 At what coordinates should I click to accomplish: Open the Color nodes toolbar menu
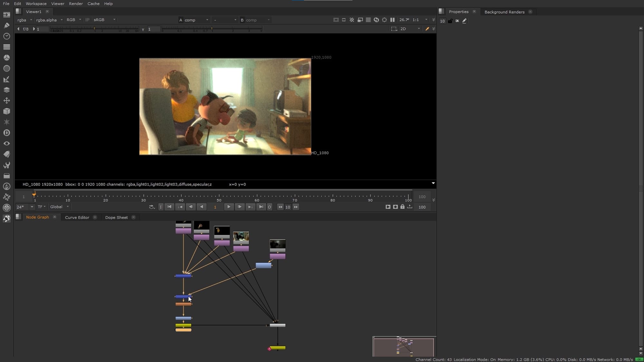tap(6, 58)
